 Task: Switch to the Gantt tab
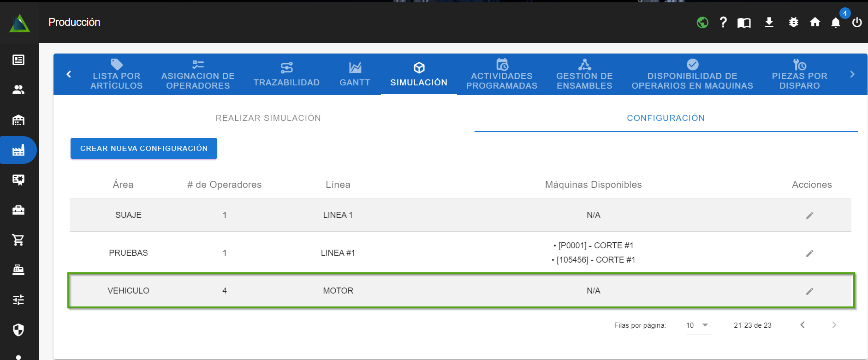pos(355,75)
